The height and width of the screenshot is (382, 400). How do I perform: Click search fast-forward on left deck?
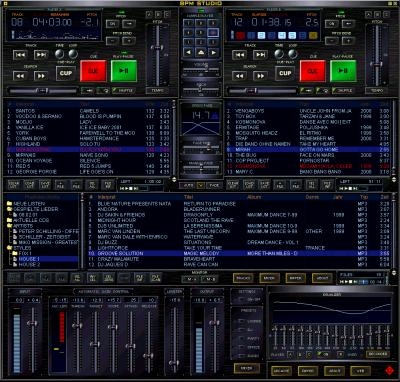tap(41, 76)
